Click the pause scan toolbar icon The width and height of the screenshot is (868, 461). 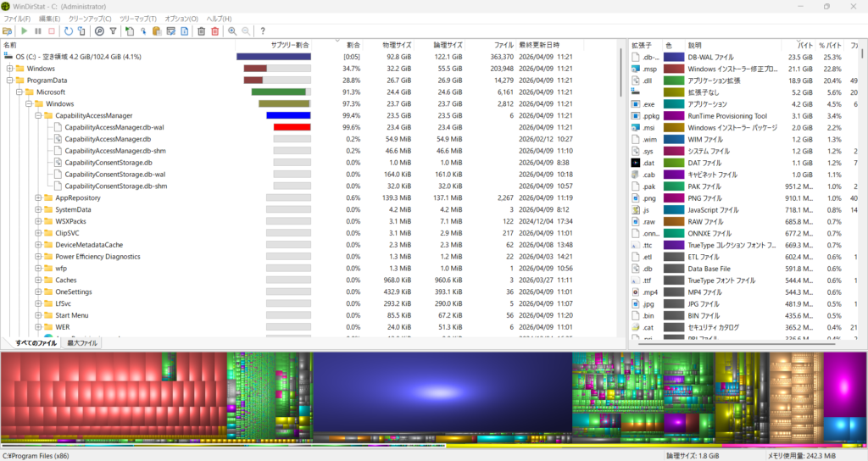pyautogui.click(x=38, y=31)
